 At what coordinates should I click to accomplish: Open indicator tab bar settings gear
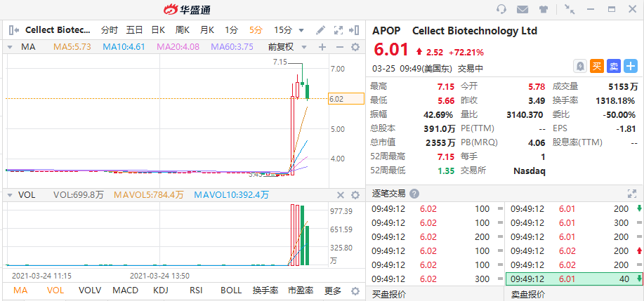pyautogui.click(x=355, y=291)
